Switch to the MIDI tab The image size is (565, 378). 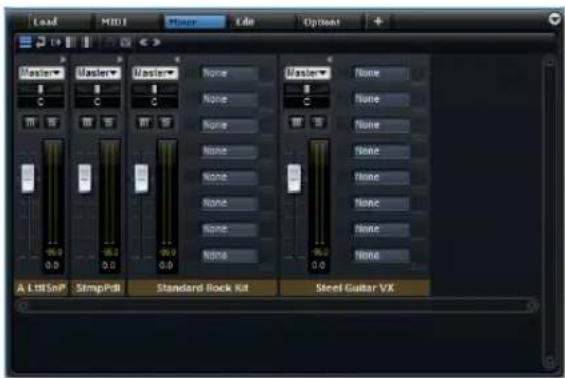point(114,22)
